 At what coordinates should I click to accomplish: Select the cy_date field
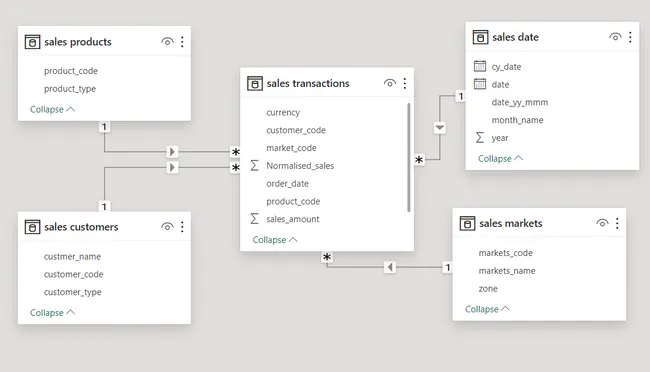(506, 67)
